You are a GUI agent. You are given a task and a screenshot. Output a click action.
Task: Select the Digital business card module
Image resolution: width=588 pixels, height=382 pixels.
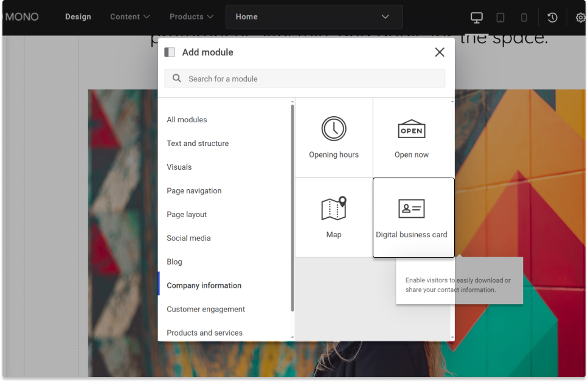[x=412, y=216]
